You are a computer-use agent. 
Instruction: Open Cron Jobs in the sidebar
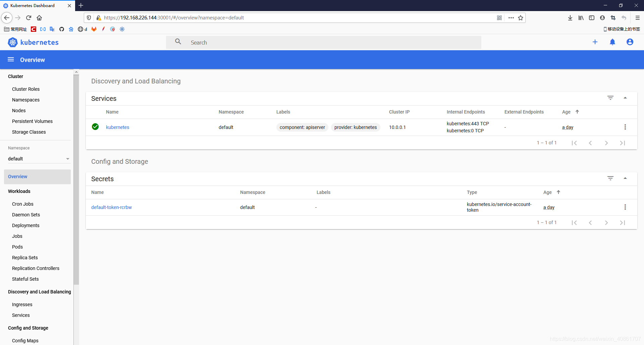(x=23, y=204)
